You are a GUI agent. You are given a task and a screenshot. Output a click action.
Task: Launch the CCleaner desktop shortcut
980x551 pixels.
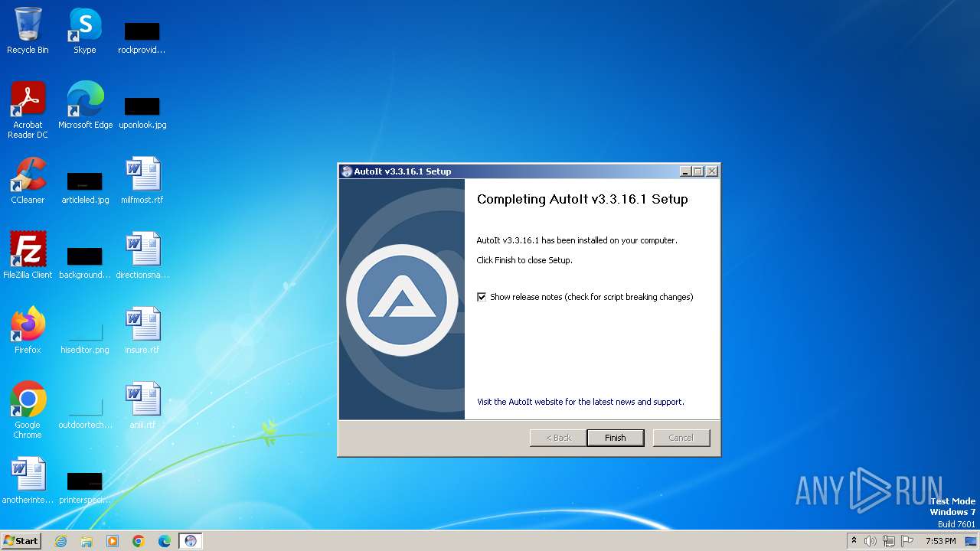click(28, 181)
